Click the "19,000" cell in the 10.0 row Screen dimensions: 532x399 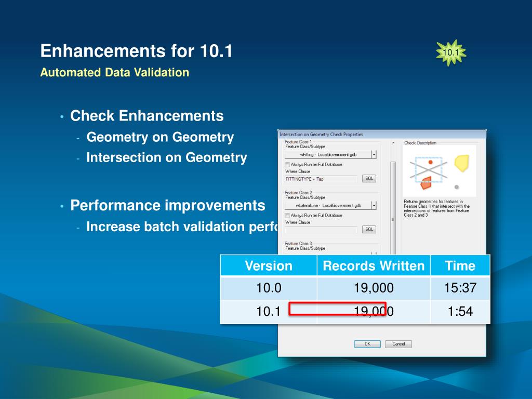pyautogui.click(x=374, y=288)
